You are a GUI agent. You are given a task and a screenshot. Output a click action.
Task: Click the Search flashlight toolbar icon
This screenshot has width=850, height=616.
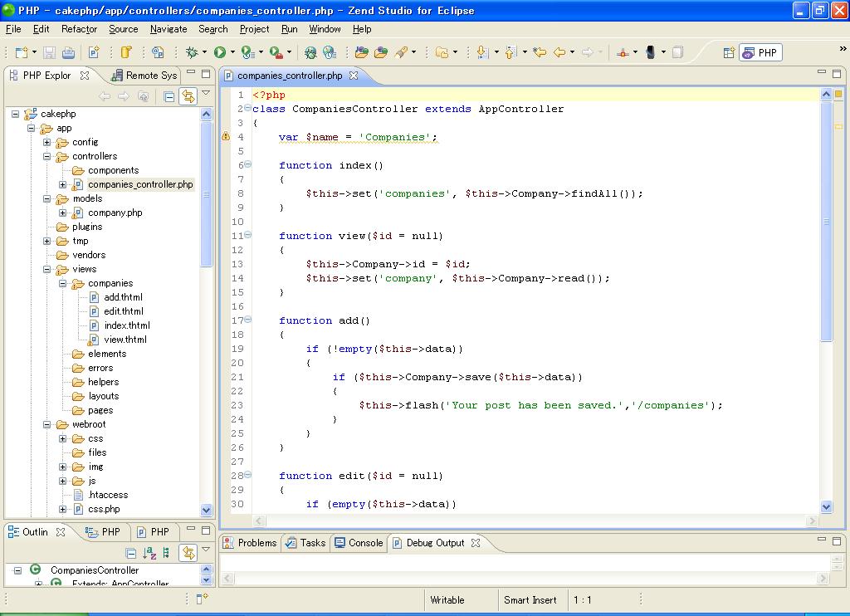[401, 52]
